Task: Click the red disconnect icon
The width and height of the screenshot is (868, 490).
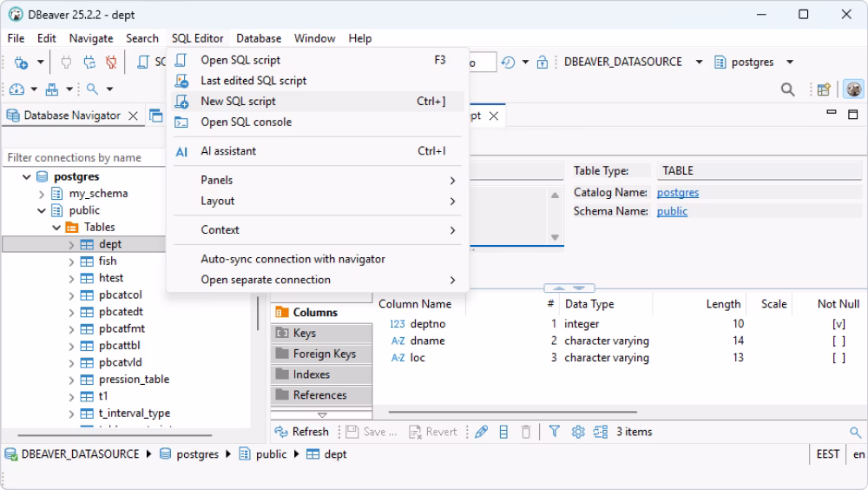Action: point(111,62)
